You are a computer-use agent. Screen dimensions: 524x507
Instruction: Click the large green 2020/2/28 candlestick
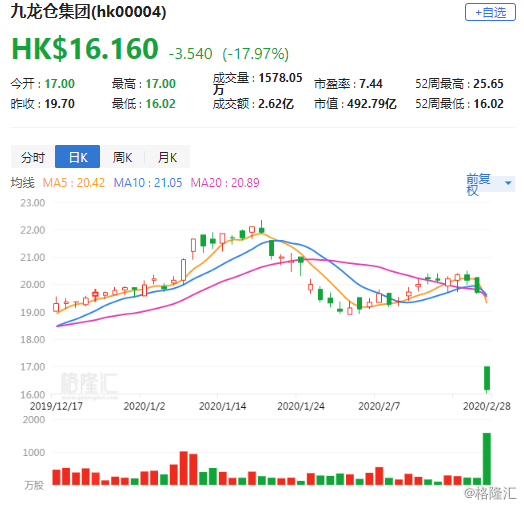[x=487, y=378]
